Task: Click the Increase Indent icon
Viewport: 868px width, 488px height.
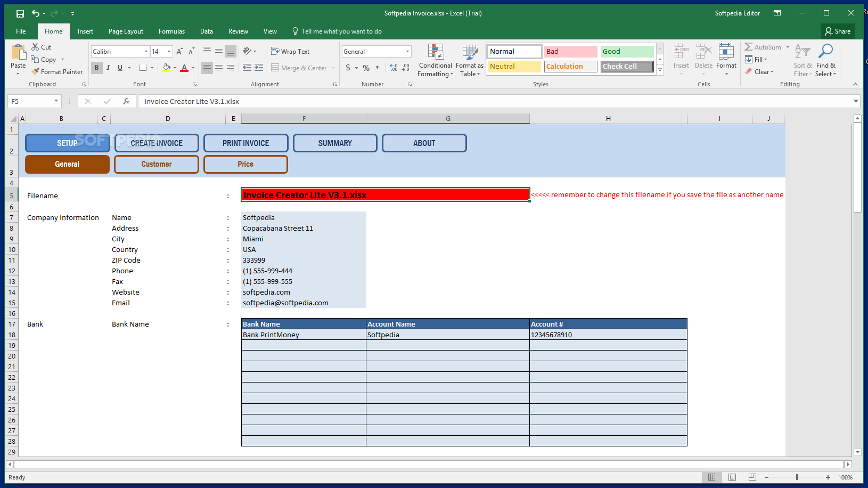Action: (x=259, y=68)
